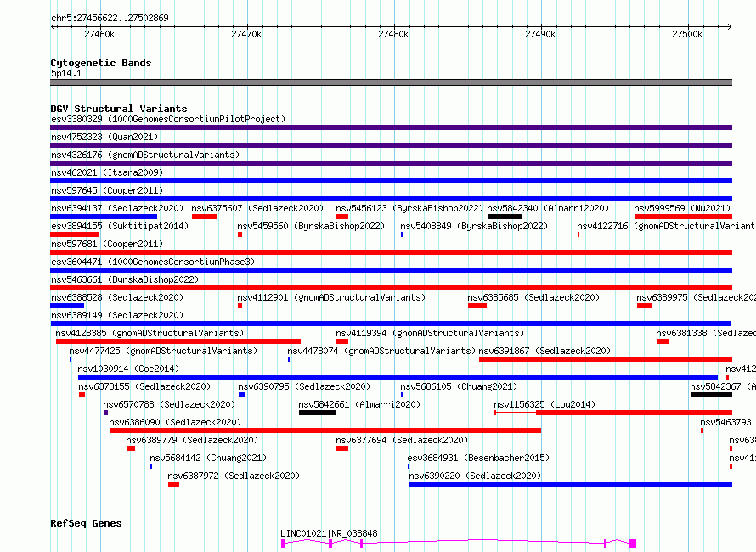Click the nsv4326176 gnomADStructuralVariants label

[145, 155]
